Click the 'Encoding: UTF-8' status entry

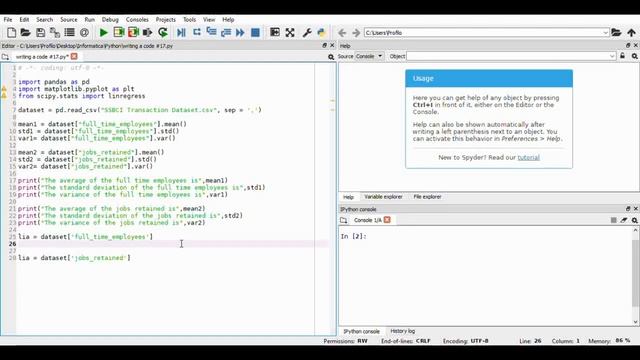pyautogui.click(x=465, y=341)
